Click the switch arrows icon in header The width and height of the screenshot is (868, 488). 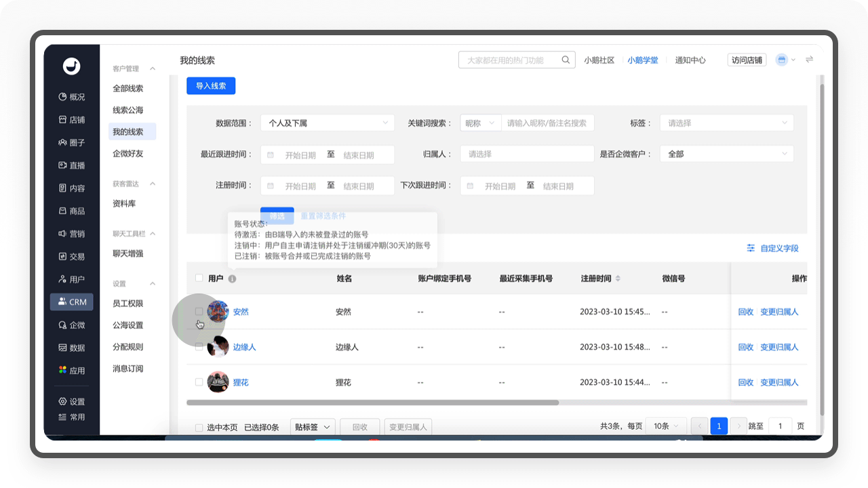pos(809,60)
